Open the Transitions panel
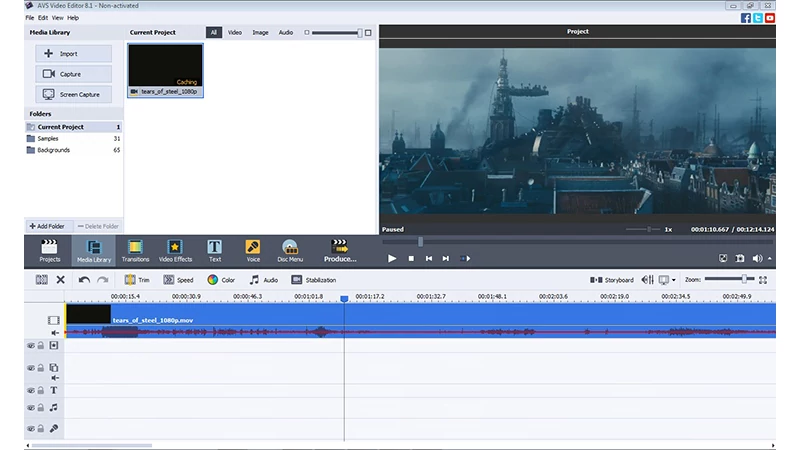Screen dimensions: 800x450 [135, 251]
